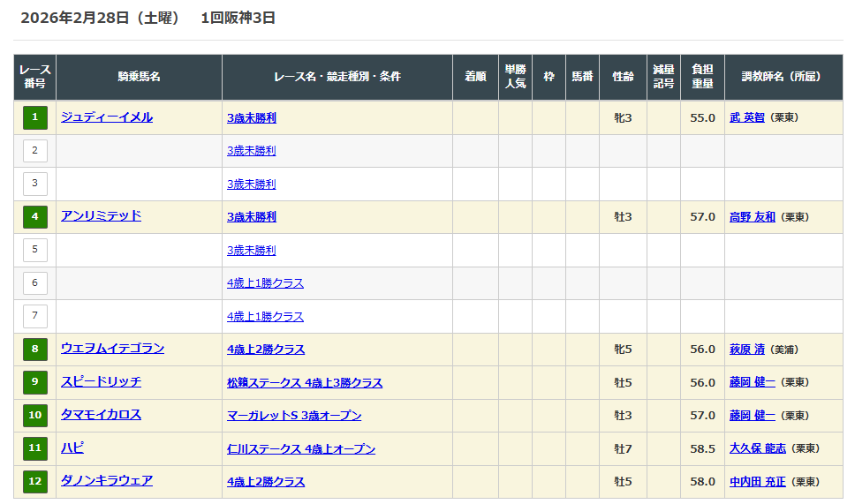This screenshot has width=855, height=504.
Task: Open horse page for タマモイカロス
Action: pos(101,415)
